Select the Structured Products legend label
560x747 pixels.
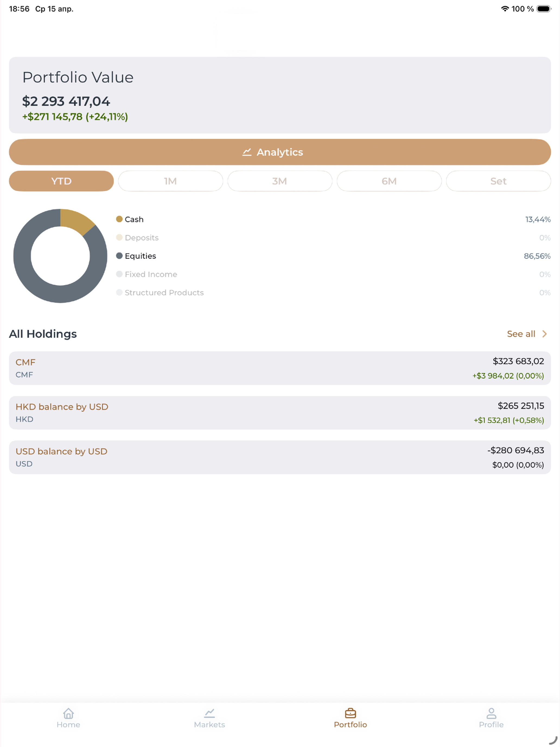tap(164, 292)
